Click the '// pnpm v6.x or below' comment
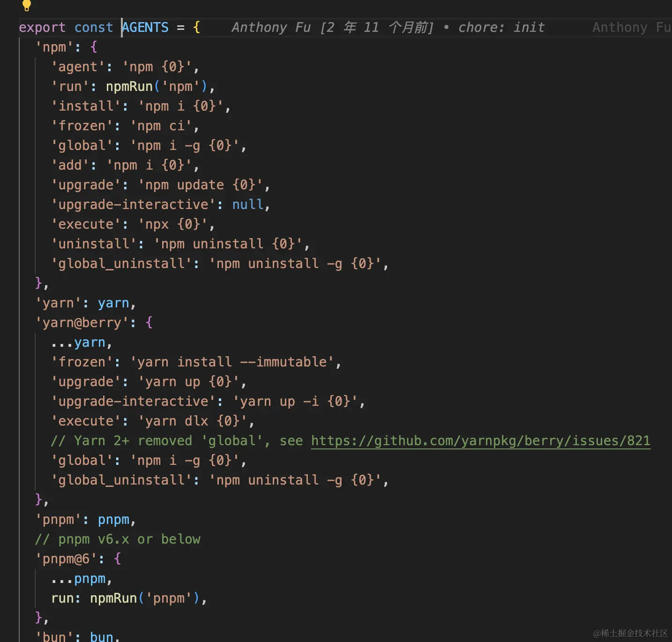672x642 pixels. (118, 539)
